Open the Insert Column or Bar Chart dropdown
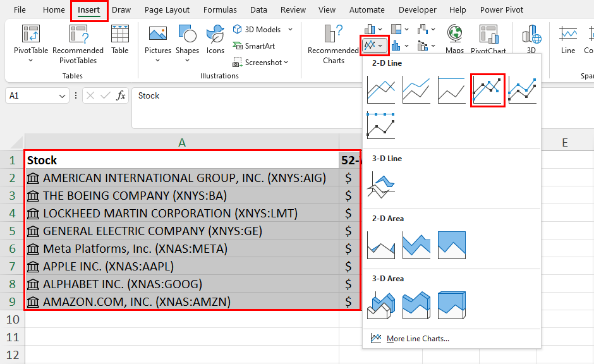 tap(373, 29)
